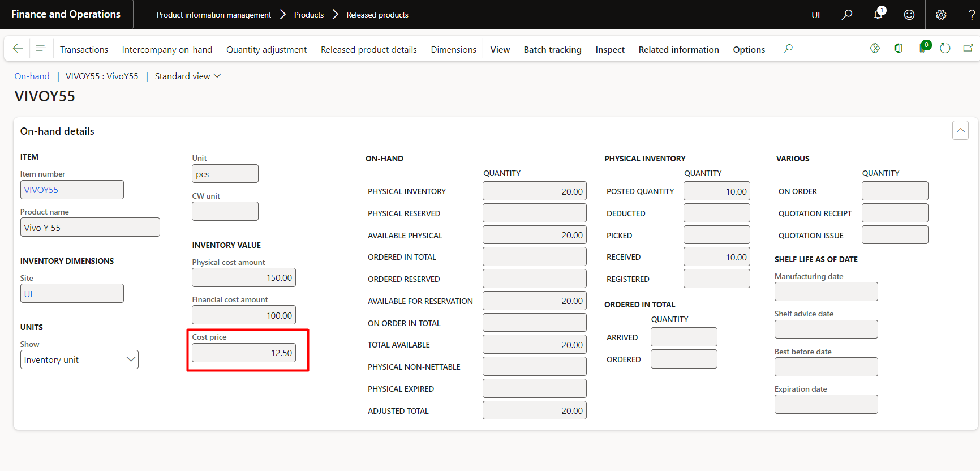Open the notifications bell icon

pyautogui.click(x=878, y=15)
